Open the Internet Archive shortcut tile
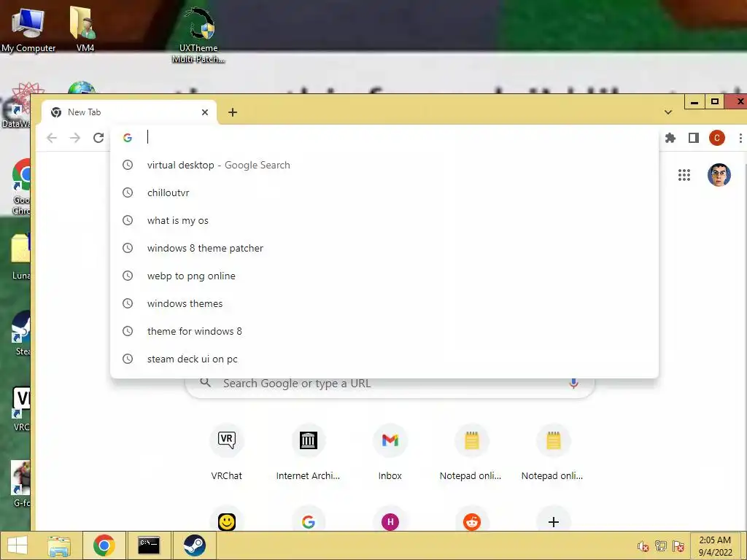 309,452
